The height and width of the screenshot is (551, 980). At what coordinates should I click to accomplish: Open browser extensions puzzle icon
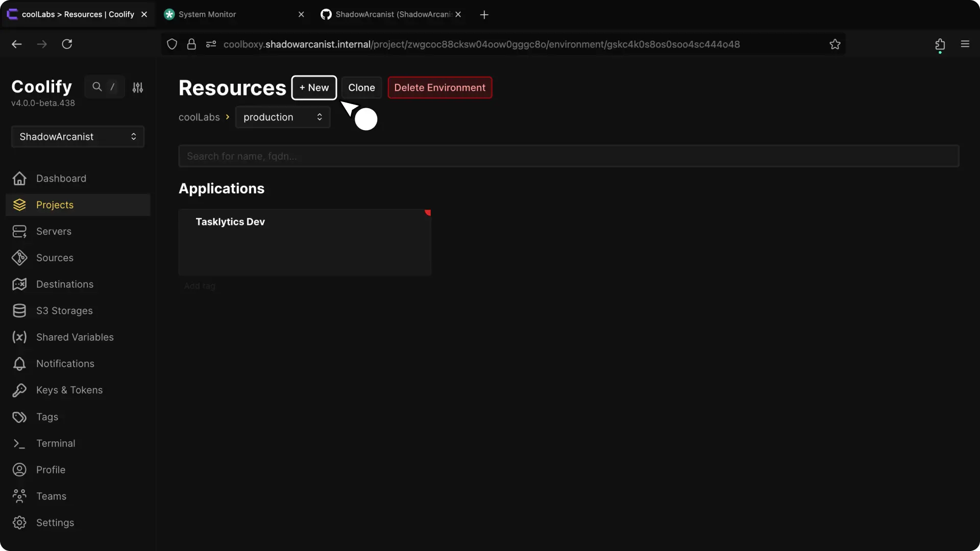940,44
